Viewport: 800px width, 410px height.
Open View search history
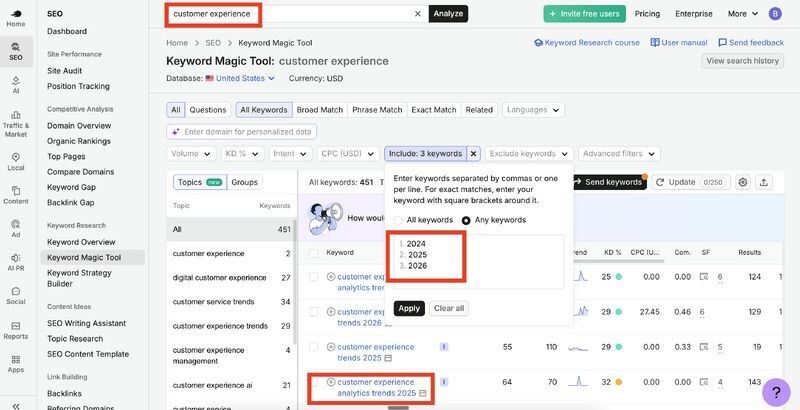coord(742,61)
